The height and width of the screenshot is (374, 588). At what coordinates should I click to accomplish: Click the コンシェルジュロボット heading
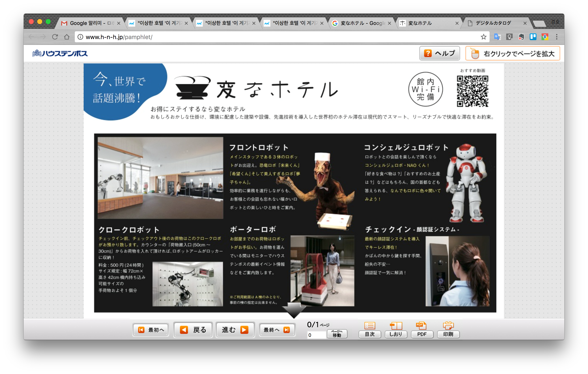click(x=406, y=147)
